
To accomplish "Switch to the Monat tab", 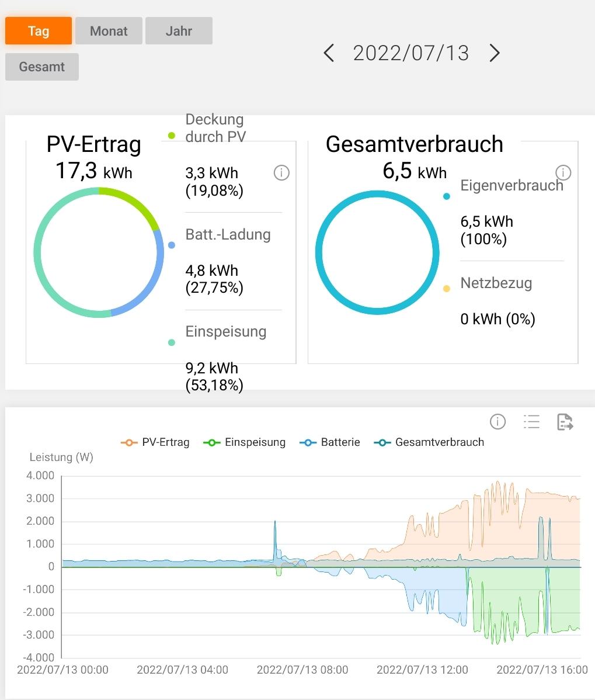I will (x=109, y=31).
